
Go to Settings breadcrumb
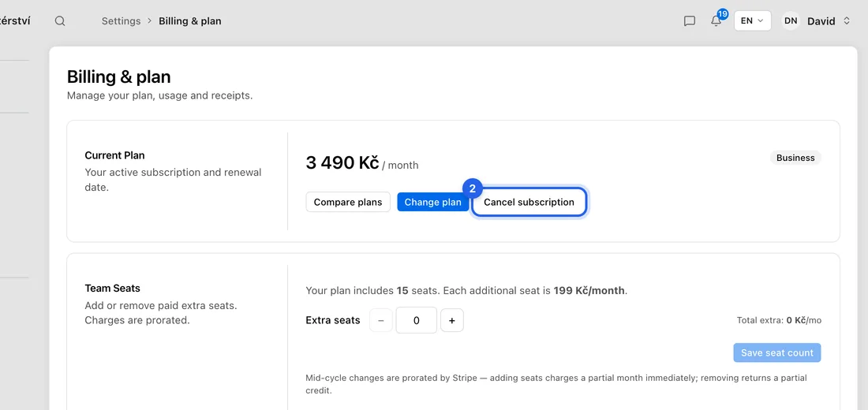pyautogui.click(x=122, y=21)
